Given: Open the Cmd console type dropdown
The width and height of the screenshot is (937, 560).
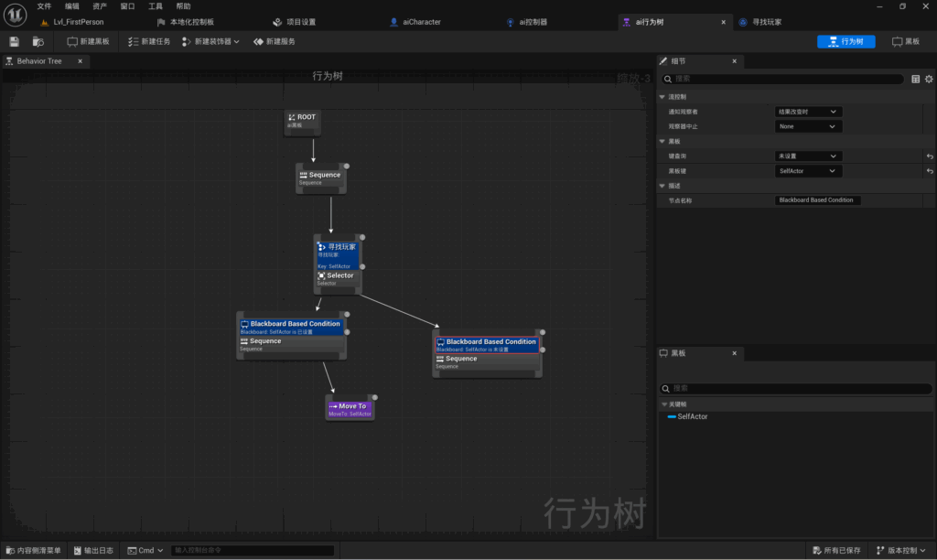Looking at the screenshot, I should pos(145,551).
